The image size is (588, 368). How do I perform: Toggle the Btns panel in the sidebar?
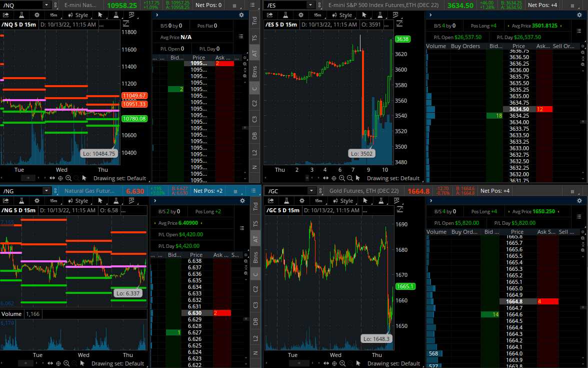tap(255, 70)
